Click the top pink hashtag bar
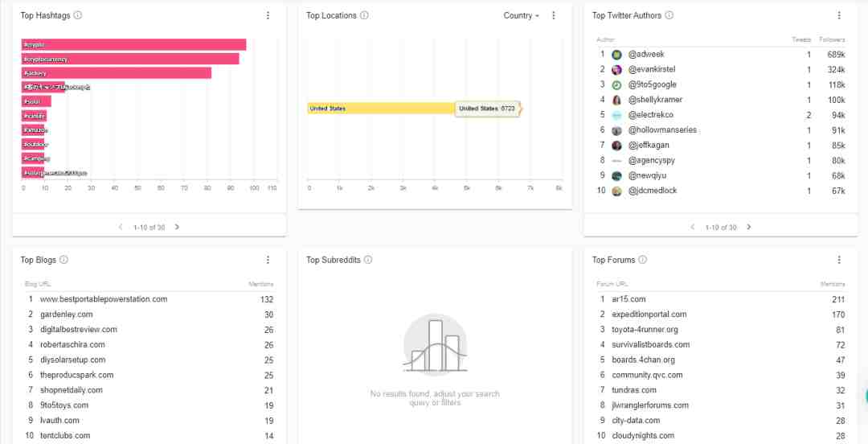The height and width of the screenshot is (444, 868). pos(134,44)
